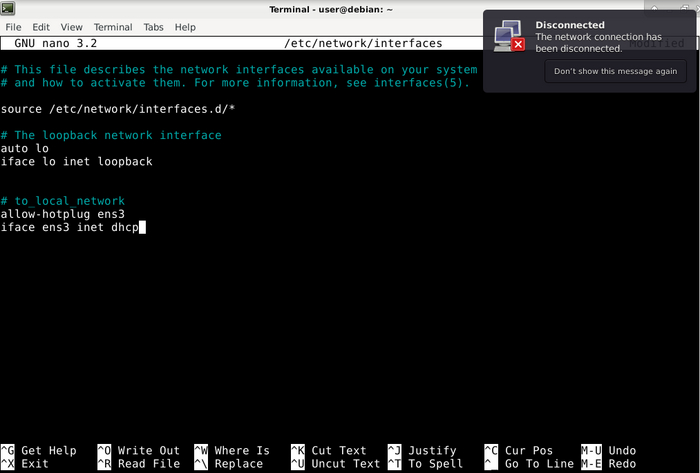Viewport: 700px width, 473px height.
Task: Click the "Go To Line" shortcut
Action: (529, 464)
